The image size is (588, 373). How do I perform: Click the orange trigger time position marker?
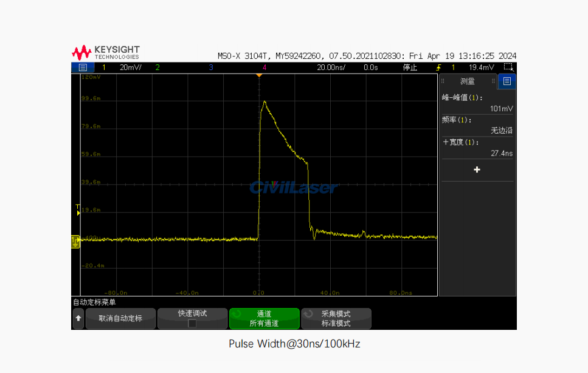[x=259, y=76]
